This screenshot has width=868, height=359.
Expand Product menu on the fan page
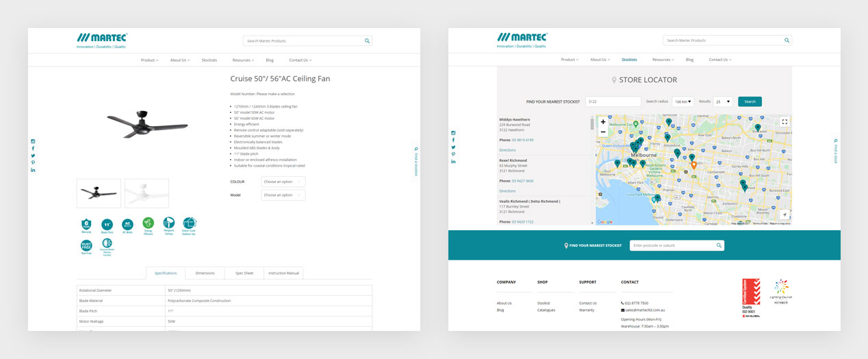point(149,60)
